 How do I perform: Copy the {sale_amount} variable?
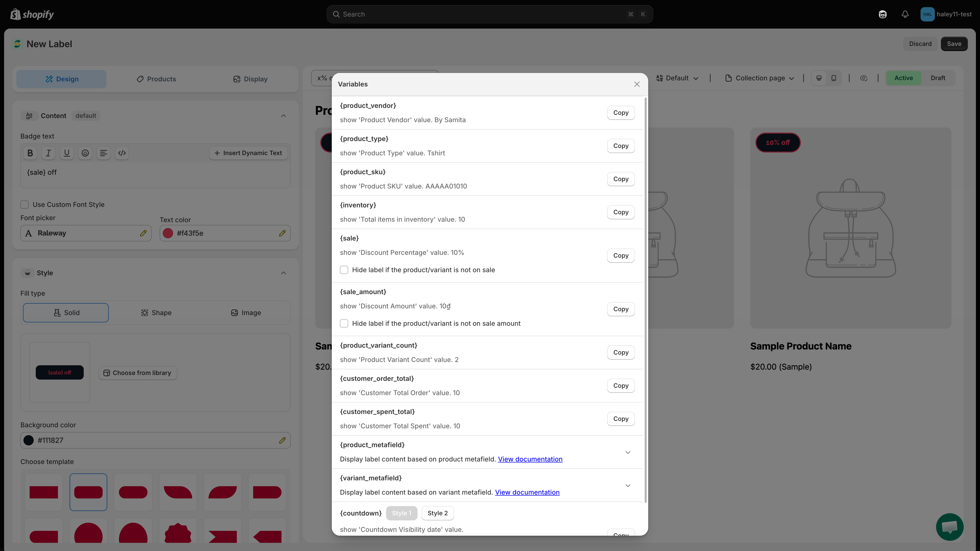point(621,309)
